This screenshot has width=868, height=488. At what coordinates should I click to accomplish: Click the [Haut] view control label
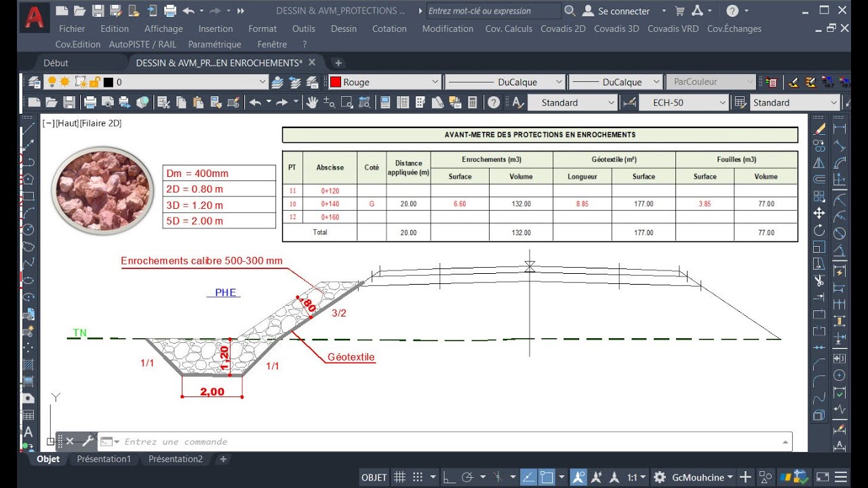click(x=67, y=123)
